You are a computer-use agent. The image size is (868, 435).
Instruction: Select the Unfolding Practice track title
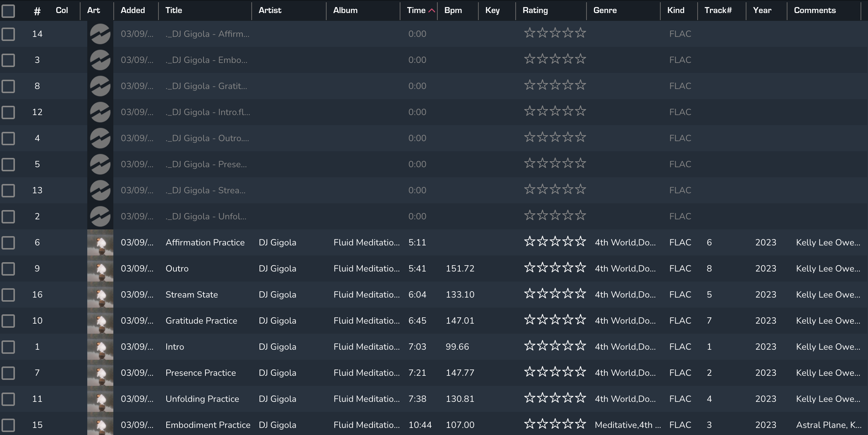[x=202, y=399]
